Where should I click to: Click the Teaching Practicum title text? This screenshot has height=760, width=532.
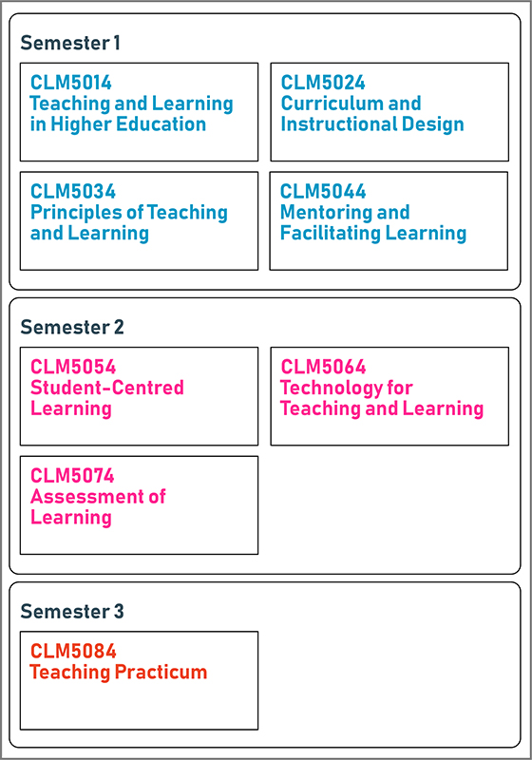click(x=119, y=673)
